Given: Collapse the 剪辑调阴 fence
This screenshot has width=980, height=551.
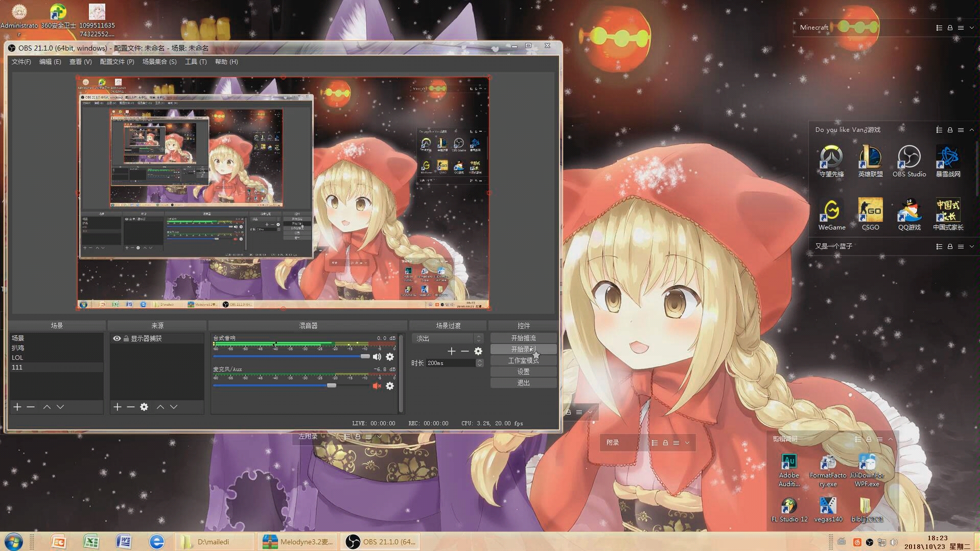Looking at the screenshot, I should (890, 439).
